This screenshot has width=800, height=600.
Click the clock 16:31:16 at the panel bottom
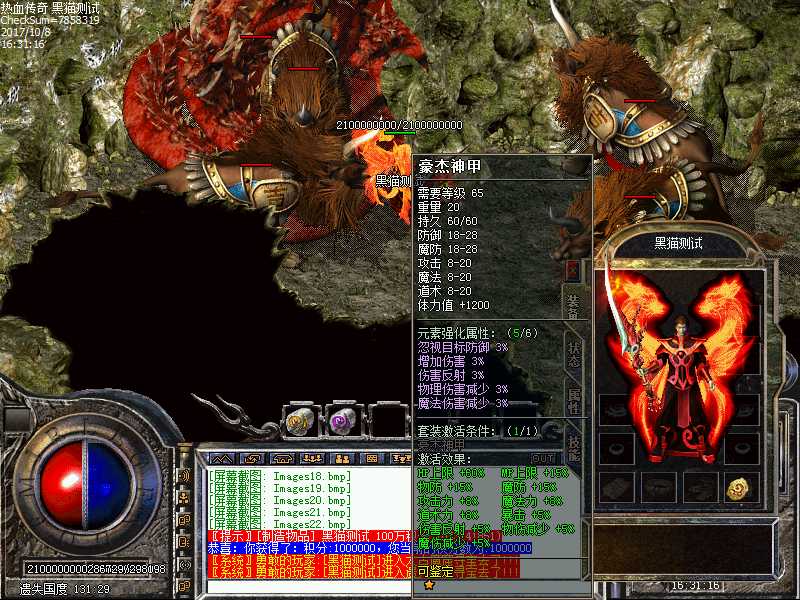pos(695,586)
